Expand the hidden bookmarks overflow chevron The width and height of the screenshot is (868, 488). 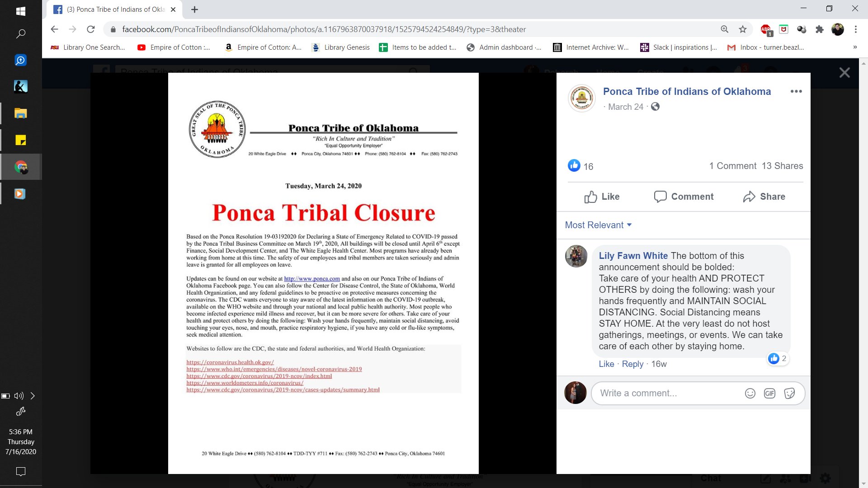pos(854,47)
